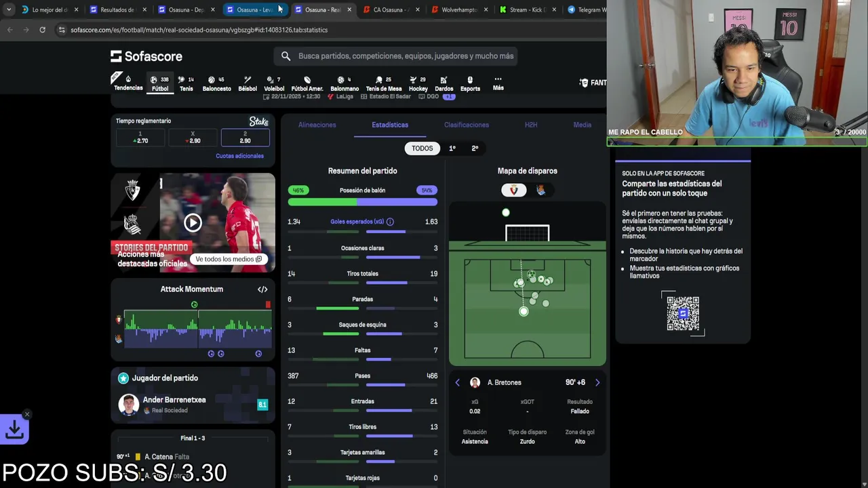Open the Real Sociedad crest in stories
This screenshot has height=488, width=868.
coord(133,224)
